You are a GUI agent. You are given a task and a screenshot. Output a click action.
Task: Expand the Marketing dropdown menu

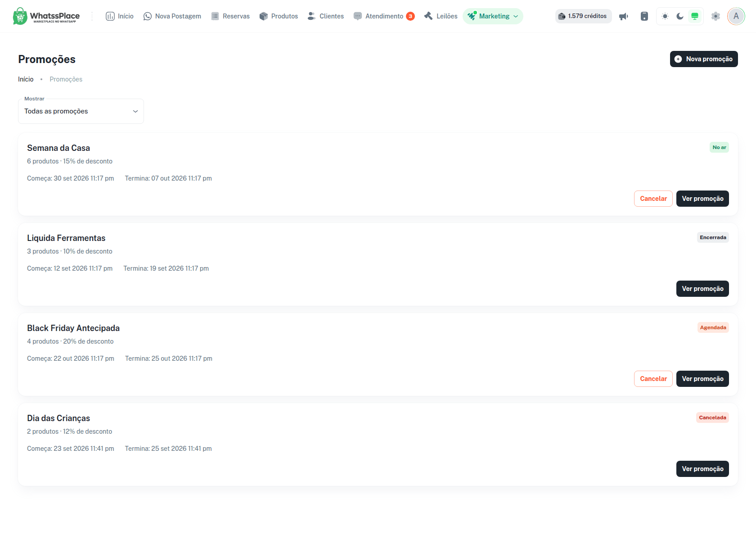(x=493, y=16)
